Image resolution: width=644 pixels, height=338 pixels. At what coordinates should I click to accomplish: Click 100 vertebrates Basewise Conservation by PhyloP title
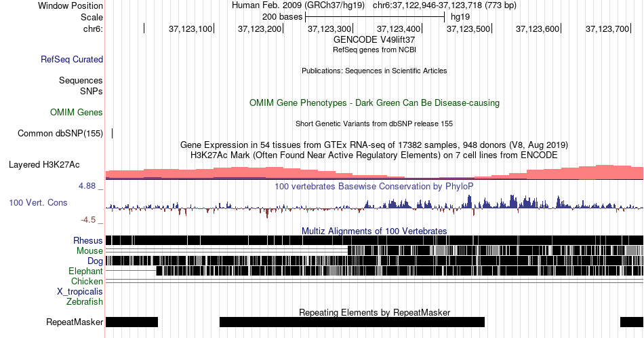[x=374, y=186]
